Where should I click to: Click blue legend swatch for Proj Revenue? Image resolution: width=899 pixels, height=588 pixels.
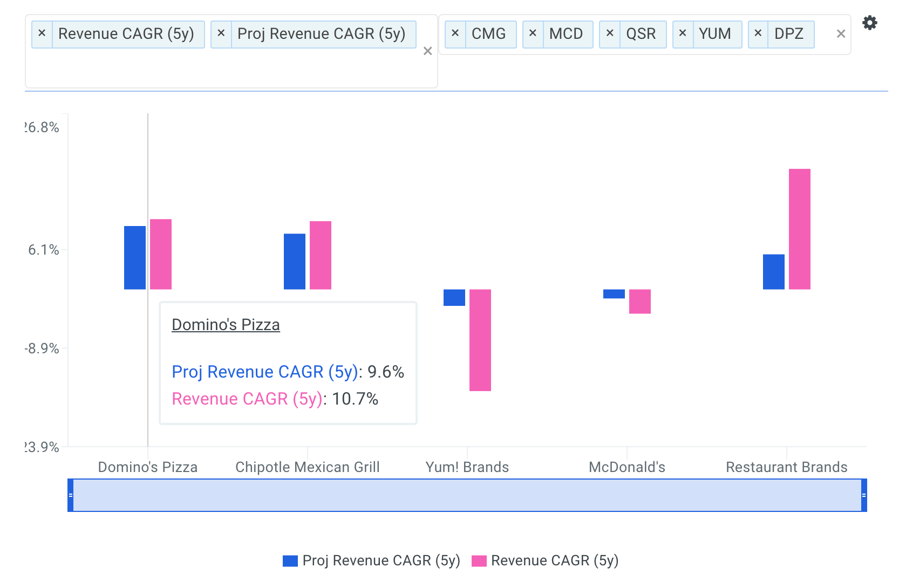pyautogui.click(x=290, y=561)
